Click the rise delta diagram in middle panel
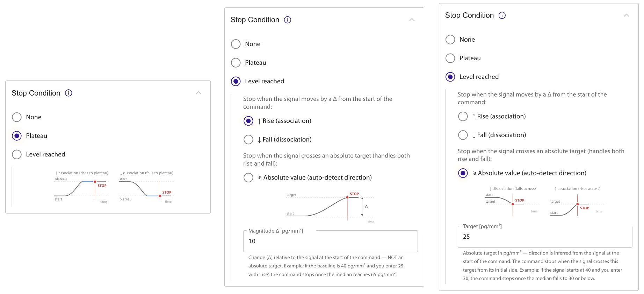644x294 pixels. pos(330,207)
